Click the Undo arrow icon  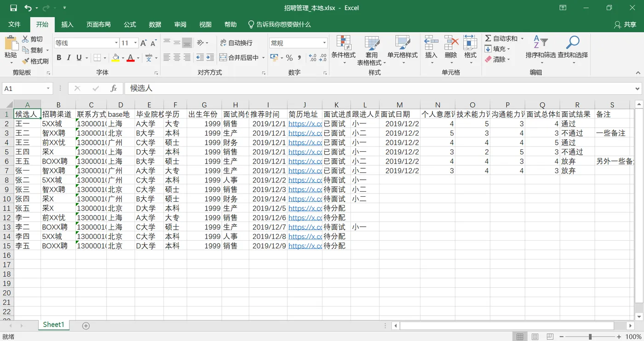[x=28, y=8]
